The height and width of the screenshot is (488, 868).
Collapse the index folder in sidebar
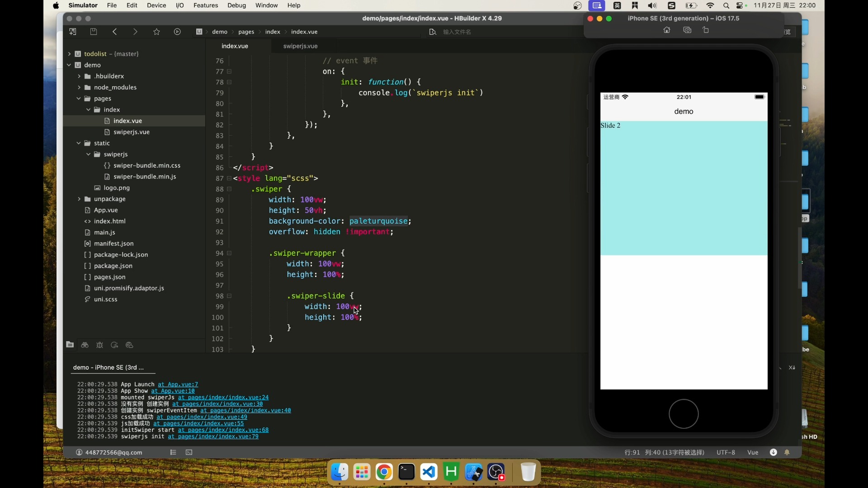pyautogui.click(x=88, y=110)
